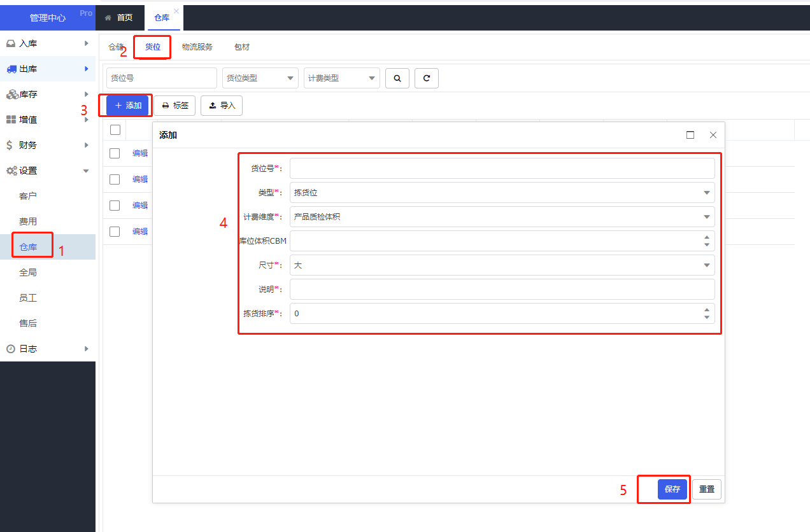The width and height of the screenshot is (810, 532).
Task: Open the 尺寸 dropdown showing 大
Action: 502,265
